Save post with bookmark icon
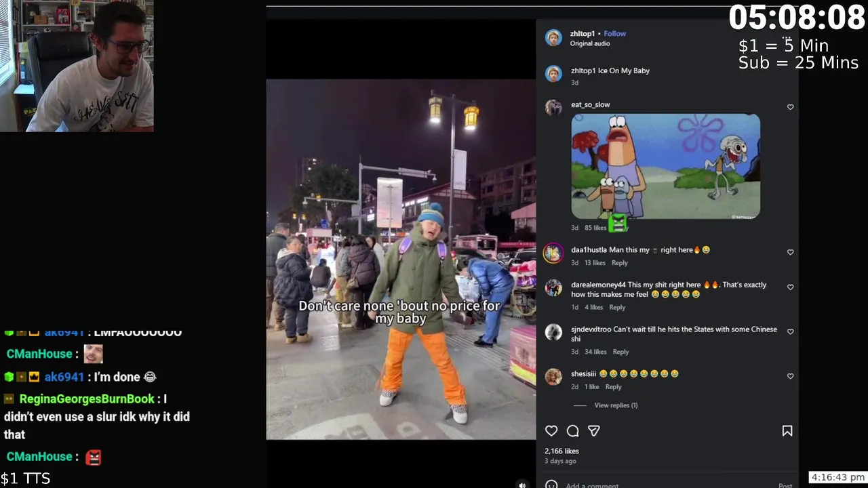Image resolution: width=868 pixels, height=488 pixels. point(787,431)
